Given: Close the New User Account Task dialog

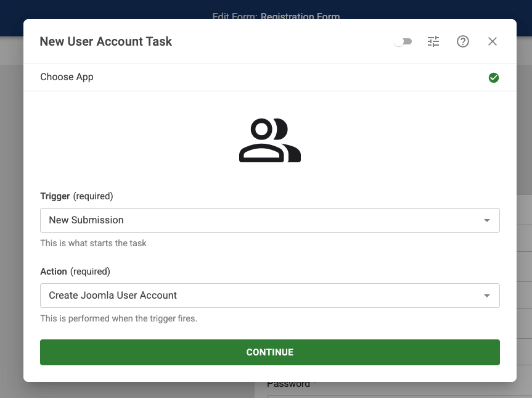Looking at the screenshot, I should (x=493, y=41).
